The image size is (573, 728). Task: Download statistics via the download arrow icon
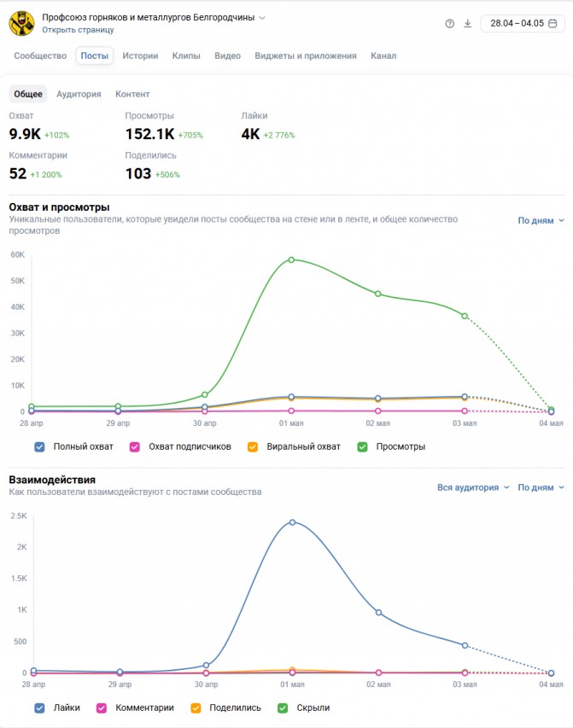click(467, 24)
